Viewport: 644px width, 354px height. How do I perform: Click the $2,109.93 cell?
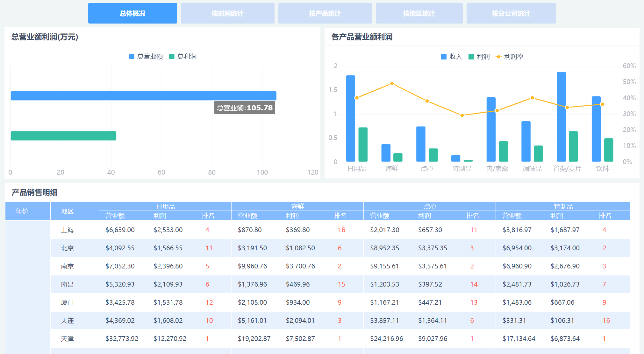[x=168, y=284]
